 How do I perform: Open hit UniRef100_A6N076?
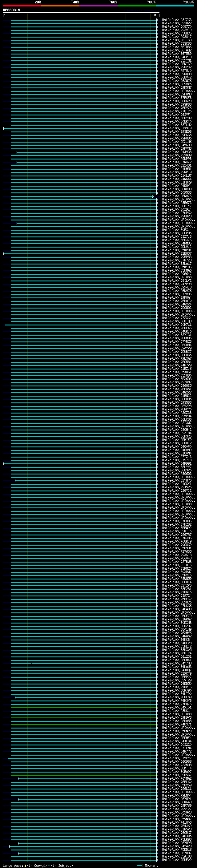click(177, 196)
